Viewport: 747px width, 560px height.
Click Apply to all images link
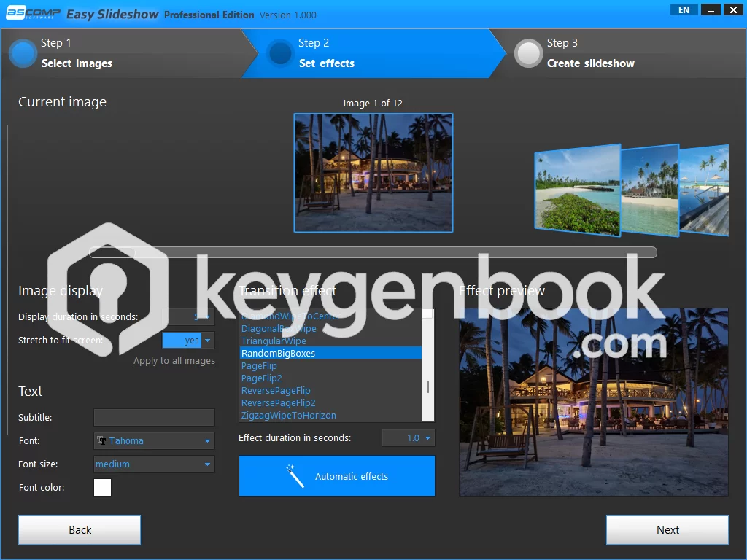pos(174,361)
